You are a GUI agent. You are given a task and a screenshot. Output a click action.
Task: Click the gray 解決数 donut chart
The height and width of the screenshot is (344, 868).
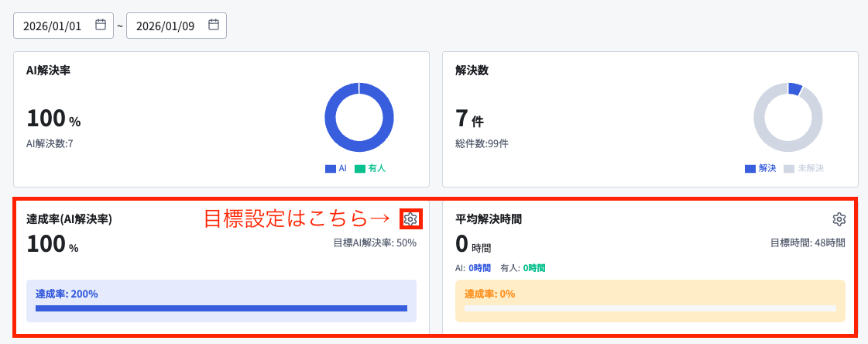coord(787,117)
